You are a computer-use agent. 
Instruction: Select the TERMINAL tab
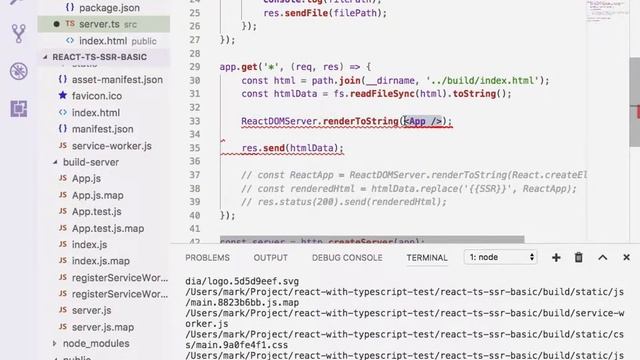coord(427,258)
